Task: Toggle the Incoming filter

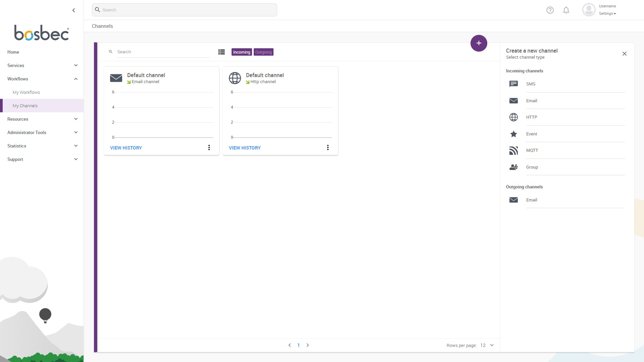Action: pyautogui.click(x=242, y=52)
